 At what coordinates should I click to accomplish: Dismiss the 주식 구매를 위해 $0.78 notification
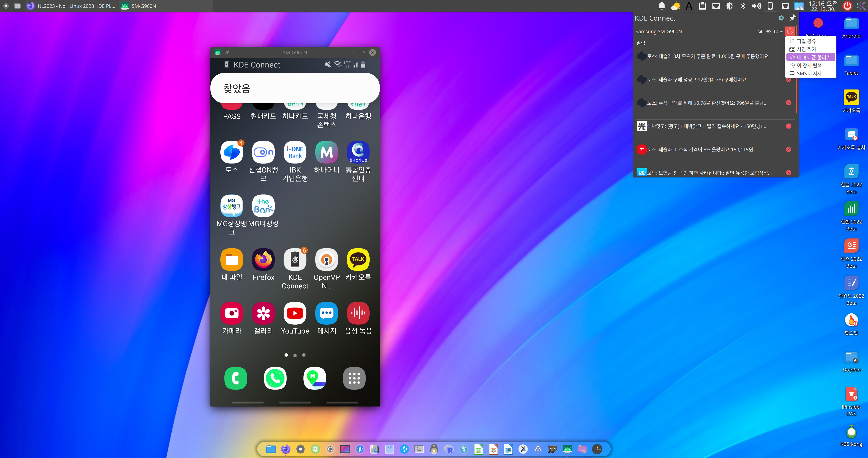tap(789, 103)
